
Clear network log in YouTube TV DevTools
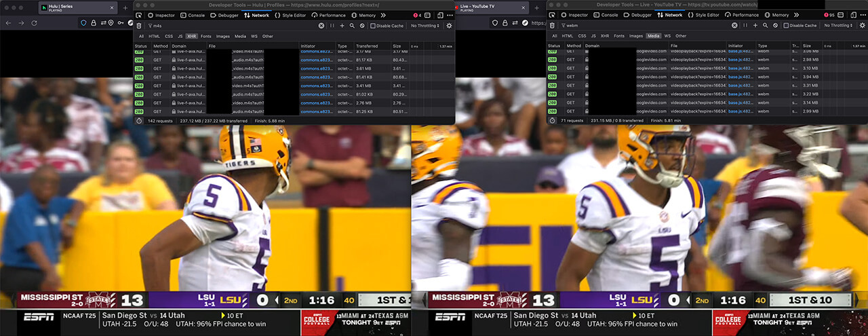[553, 26]
